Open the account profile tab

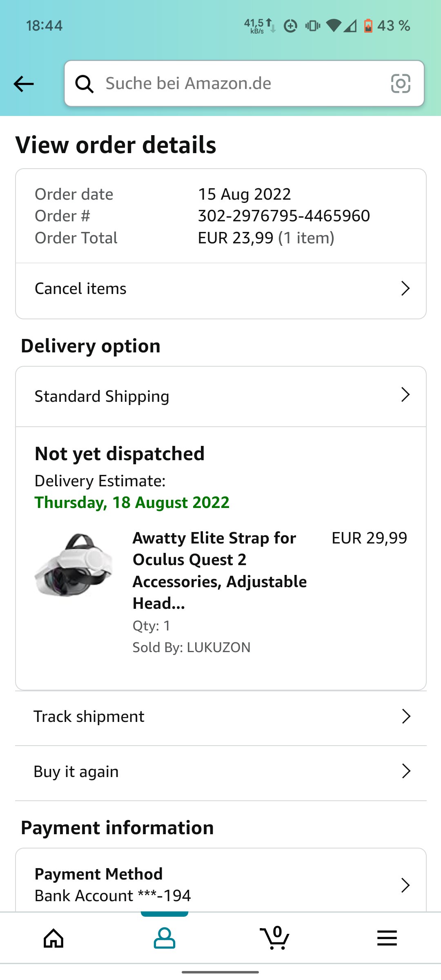click(164, 938)
